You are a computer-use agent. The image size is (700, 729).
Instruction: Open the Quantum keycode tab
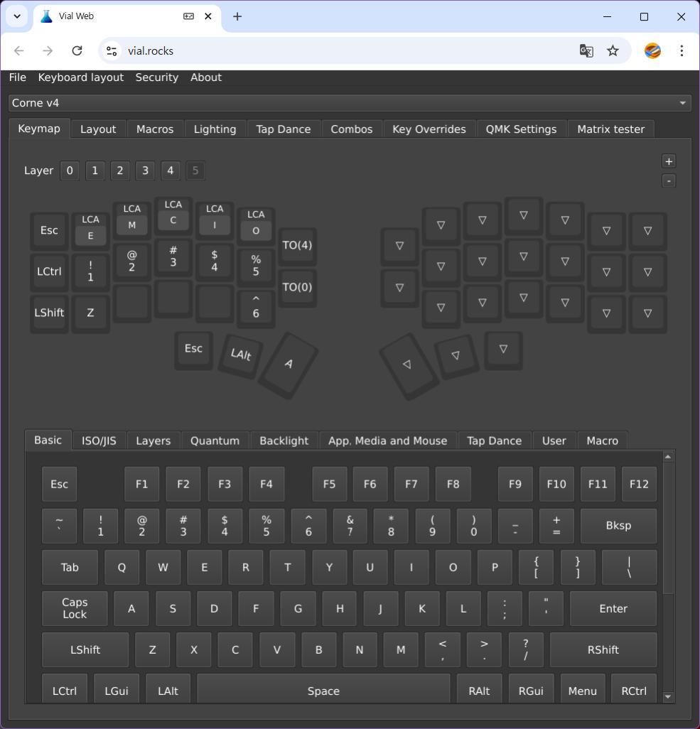pos(215,441)
